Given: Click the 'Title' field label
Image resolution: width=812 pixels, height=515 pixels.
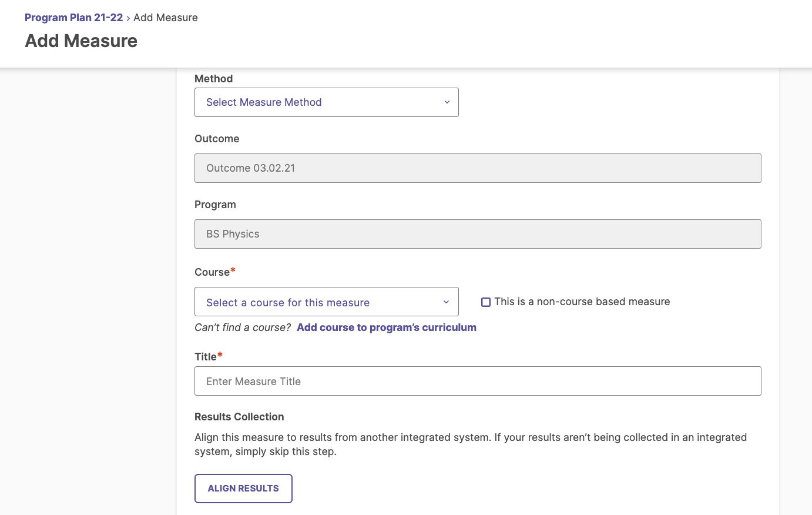Looking at the screenshot, I should point(206,357).
